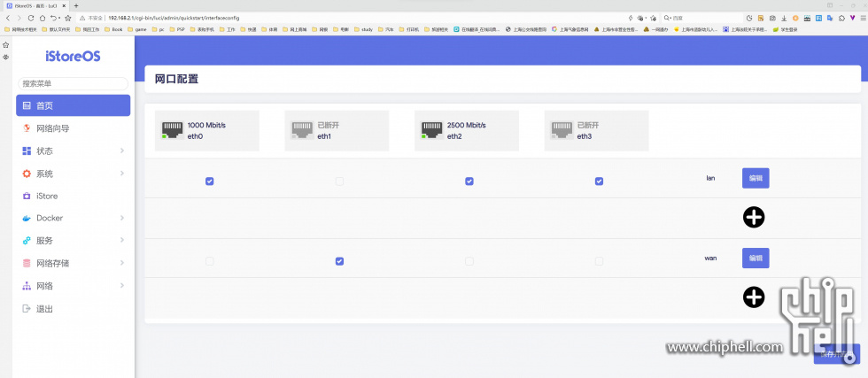The image size is (868, 378).
Task: Uncheck eth1 in the wan row
Action: point(339,261)
